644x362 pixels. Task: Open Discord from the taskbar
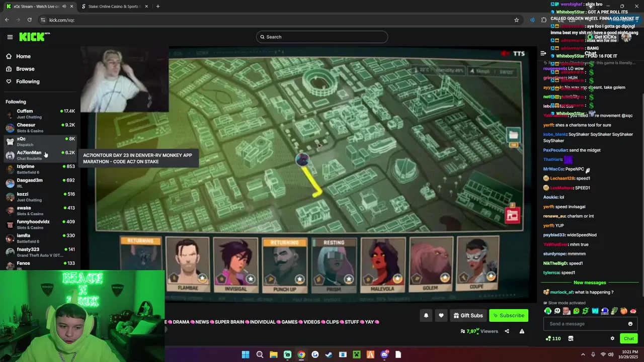point(384,354)
